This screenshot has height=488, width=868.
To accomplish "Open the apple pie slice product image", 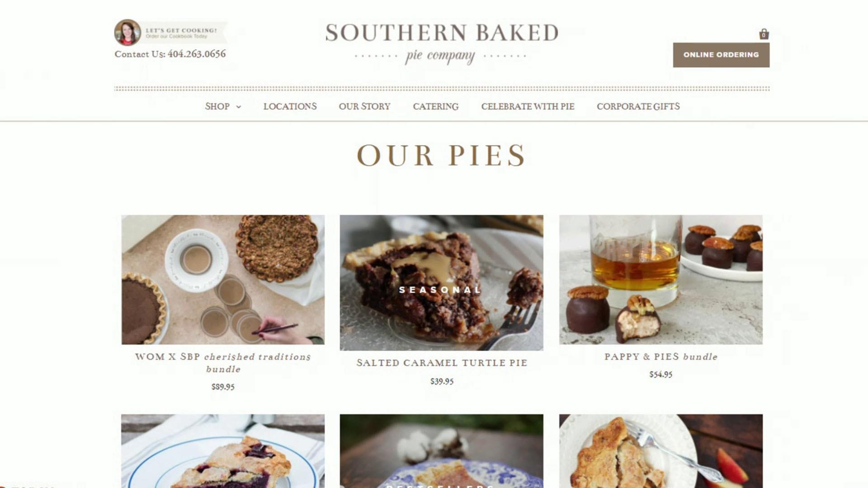I will pyautogui.click(x=661, y=451).
